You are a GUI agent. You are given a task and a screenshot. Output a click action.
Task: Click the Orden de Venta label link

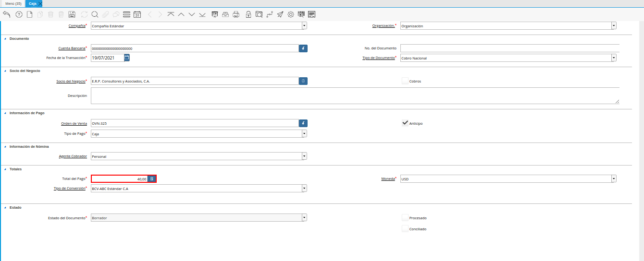[74, 123]
